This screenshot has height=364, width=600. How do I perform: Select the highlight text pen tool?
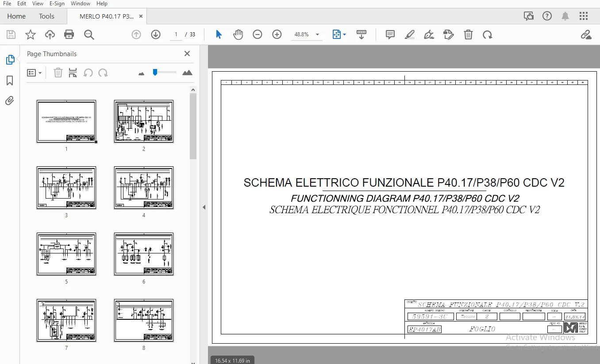pyautogui.click(x=410, y=34)
